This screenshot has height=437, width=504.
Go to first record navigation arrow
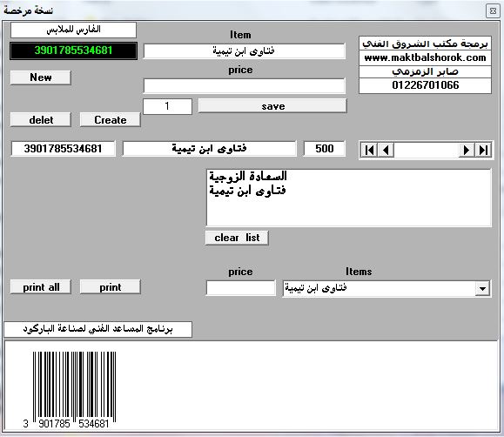click(369, 151)
